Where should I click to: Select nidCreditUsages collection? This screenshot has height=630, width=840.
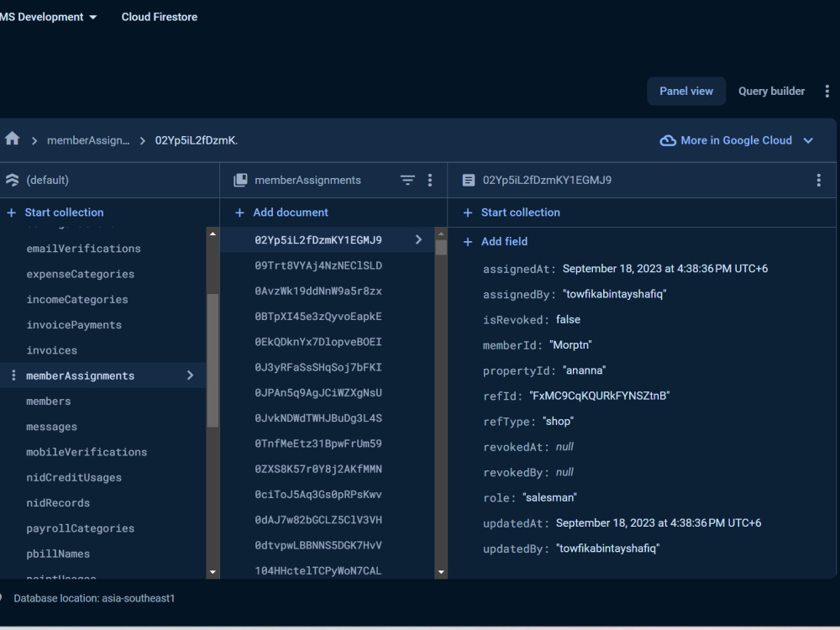coord(74,478)
